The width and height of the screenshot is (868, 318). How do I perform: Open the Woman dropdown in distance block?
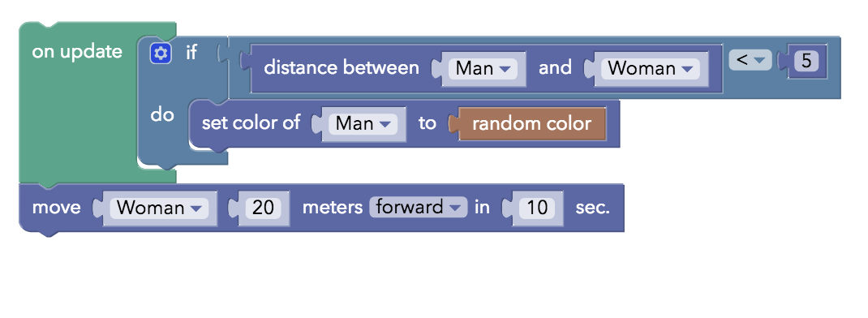pos(651,69)
